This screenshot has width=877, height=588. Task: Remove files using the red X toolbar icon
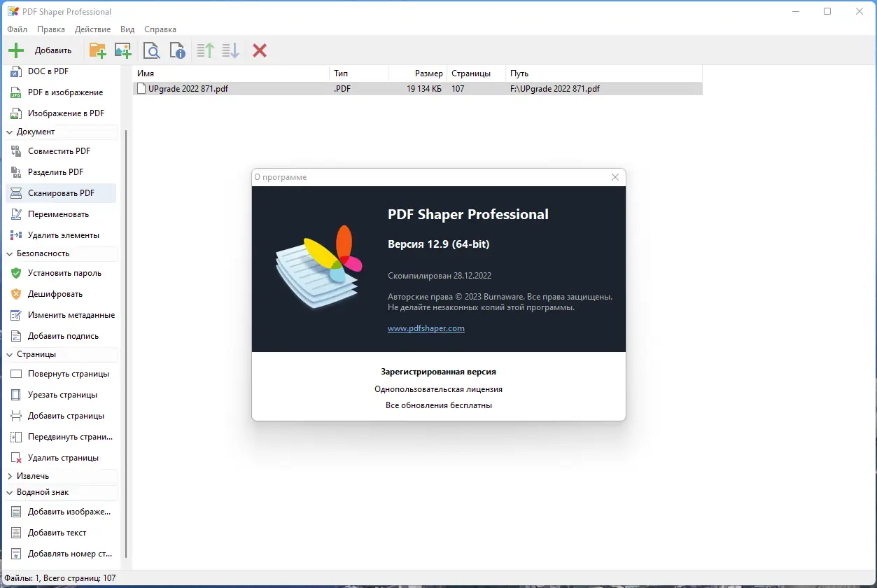click(x=259, y=50)
